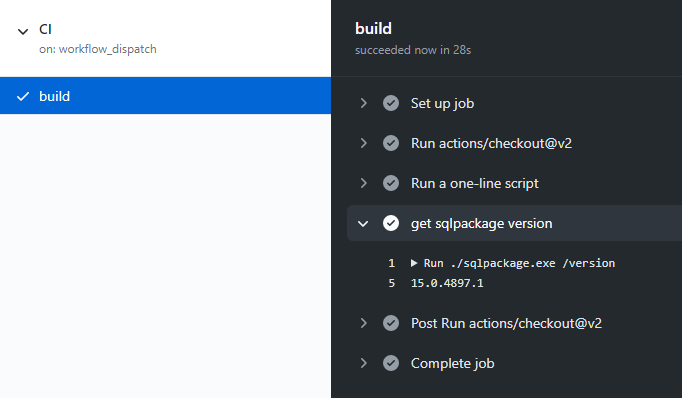Click Post Run actions/checkout@v2 check icon
This screenshot has height=398, width=682.
tap(391, 323)
